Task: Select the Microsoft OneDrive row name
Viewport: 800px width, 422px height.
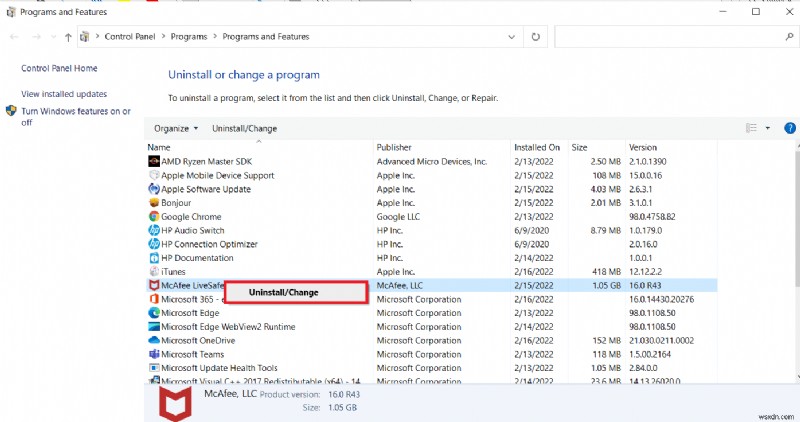Action: [x=198, y=341]
